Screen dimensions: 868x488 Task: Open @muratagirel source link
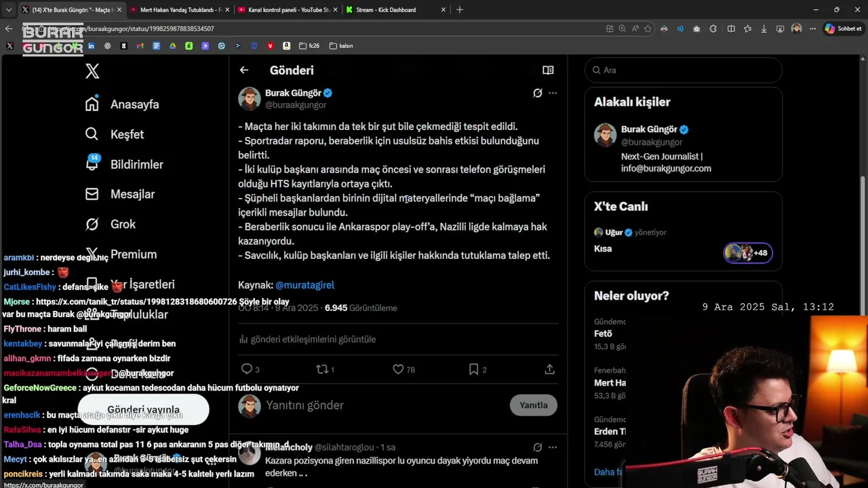(x=304, y=285)
